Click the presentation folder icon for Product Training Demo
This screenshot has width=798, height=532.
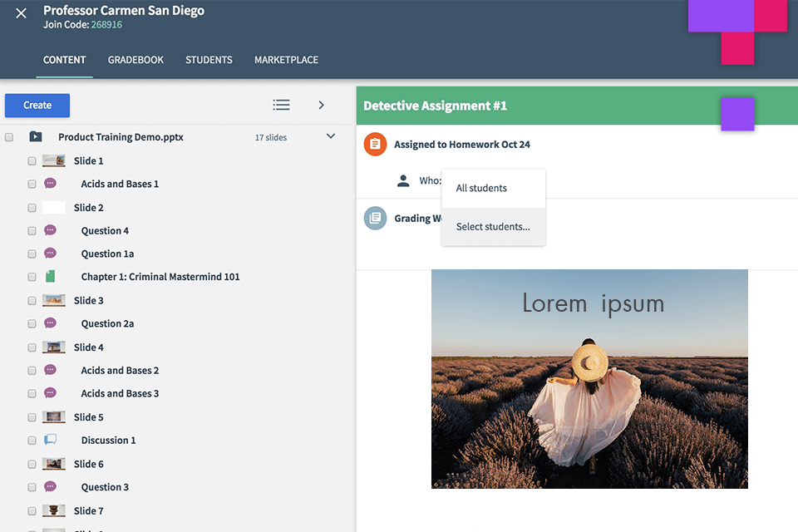click(36, 136)
